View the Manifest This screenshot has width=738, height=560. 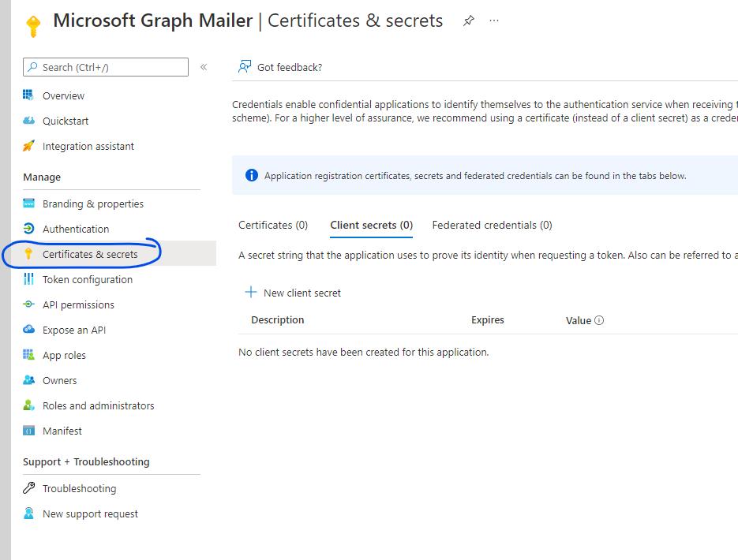pos(62,431)
